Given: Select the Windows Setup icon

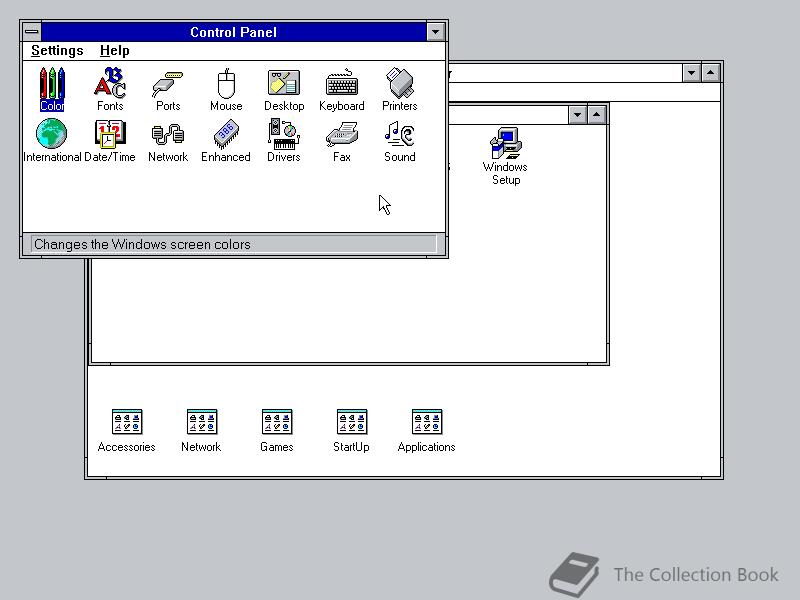Looking at the screenshot, I should 505,156.
